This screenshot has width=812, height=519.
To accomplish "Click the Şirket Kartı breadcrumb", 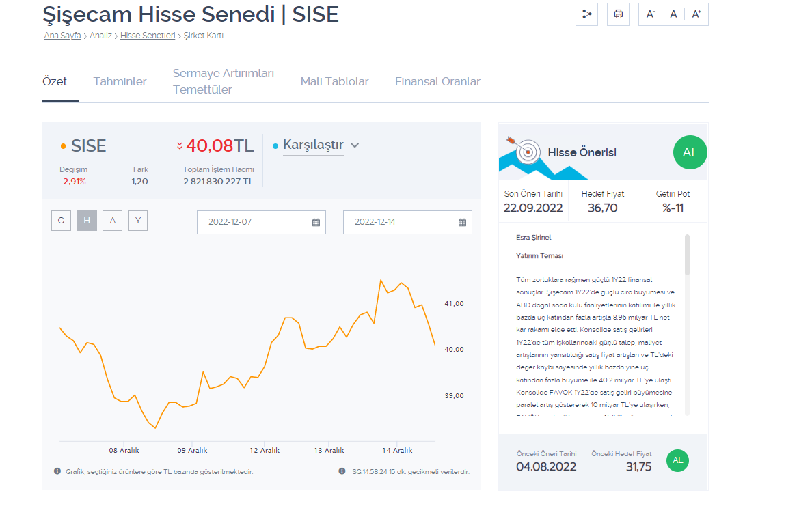I will 204,36.
